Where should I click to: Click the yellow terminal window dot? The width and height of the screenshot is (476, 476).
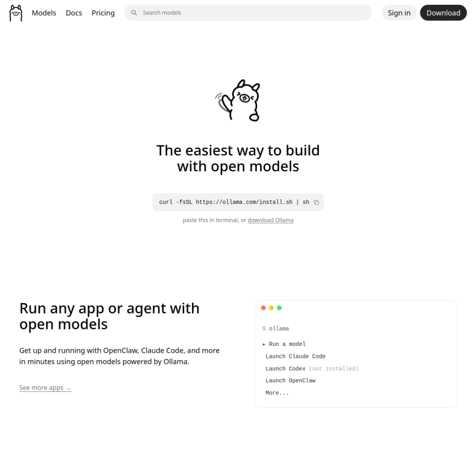[x=271, y=308]
